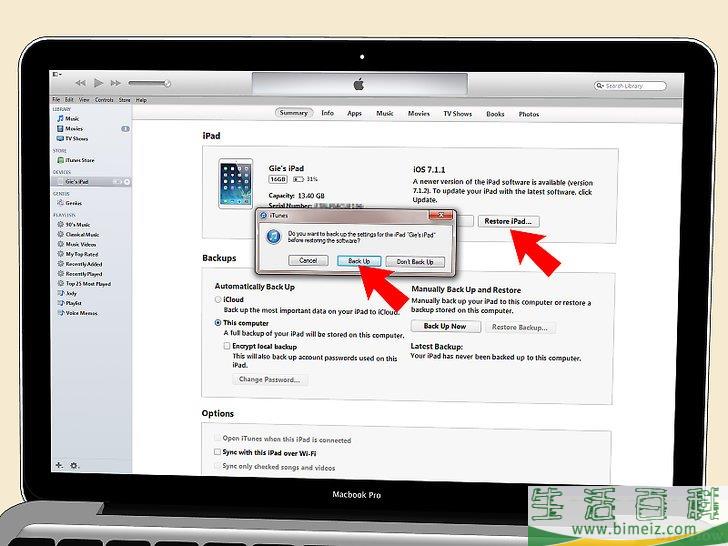Viewport: 728px width, 546px height.
Task: Open the Edit menu
Action: point(69,100)
